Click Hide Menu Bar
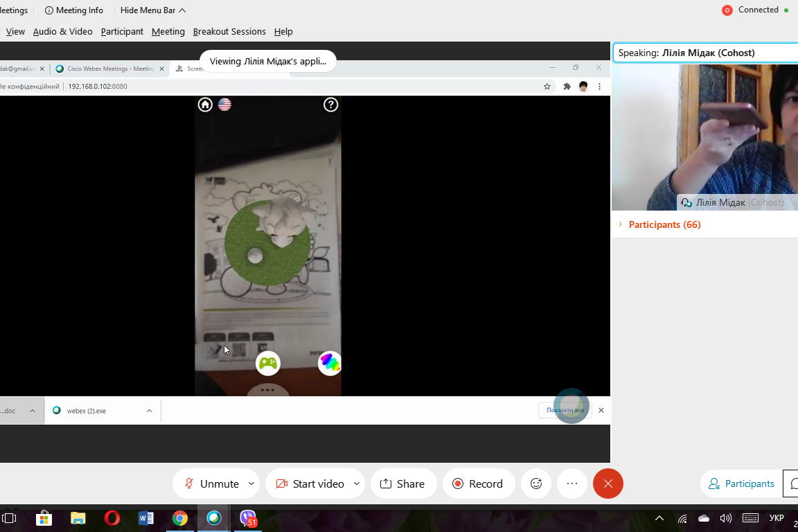 click(x=152, y=10)
